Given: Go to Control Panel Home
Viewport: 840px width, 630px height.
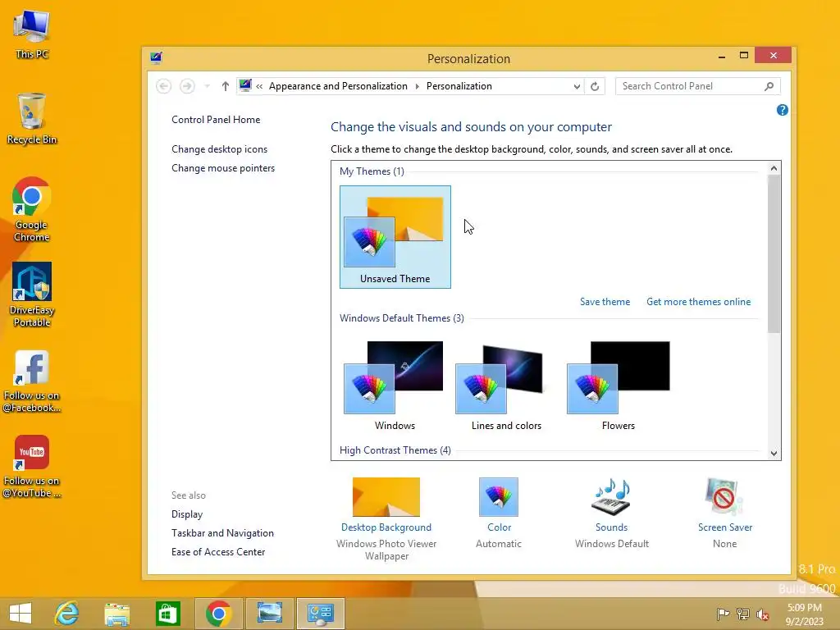Looking at the screenshot, I should pos(216,120).
